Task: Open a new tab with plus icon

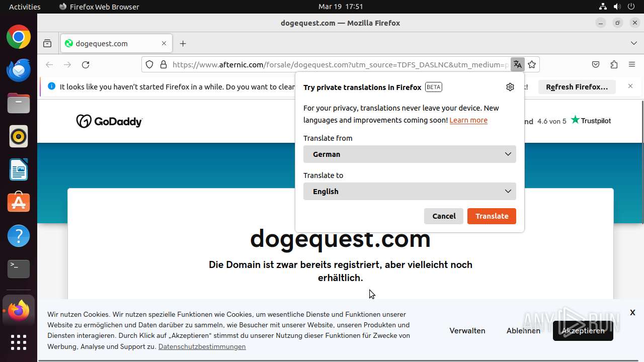Action: point(183,44)
